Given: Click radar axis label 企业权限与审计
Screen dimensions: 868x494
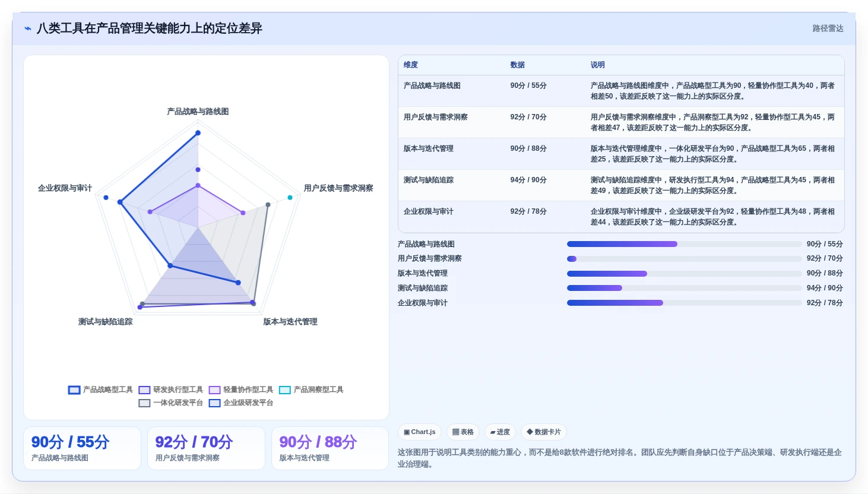Looking at the screenshot, I should tap(65, 188).
